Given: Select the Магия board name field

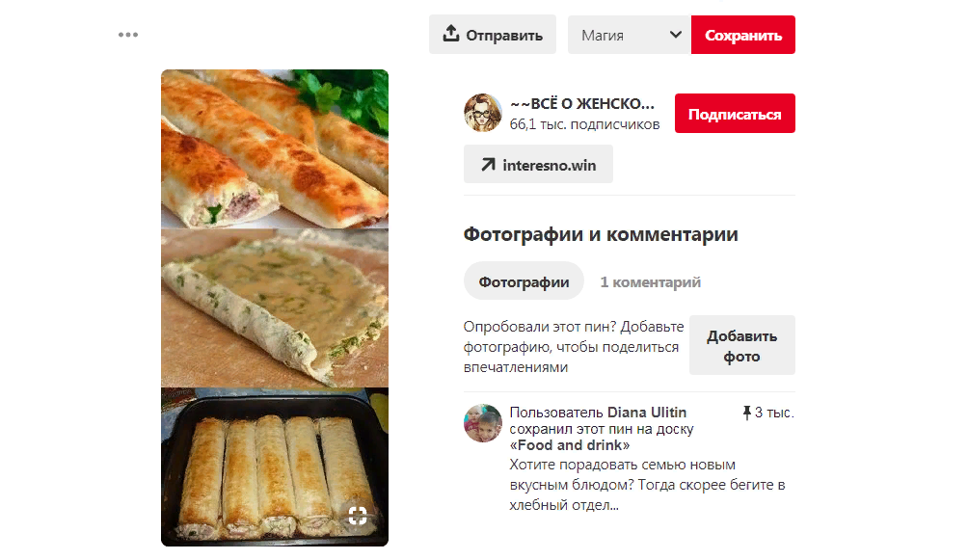Looking at the screenshot, I should click(629, 35).
